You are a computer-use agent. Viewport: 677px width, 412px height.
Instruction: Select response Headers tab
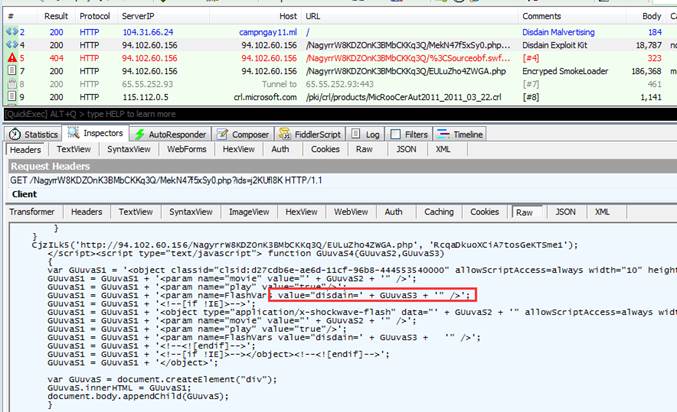[86, 212]
